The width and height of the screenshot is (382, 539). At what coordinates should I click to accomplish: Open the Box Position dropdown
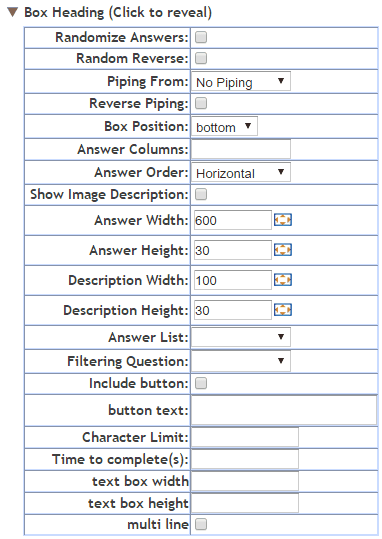click(x=224, y=126)
